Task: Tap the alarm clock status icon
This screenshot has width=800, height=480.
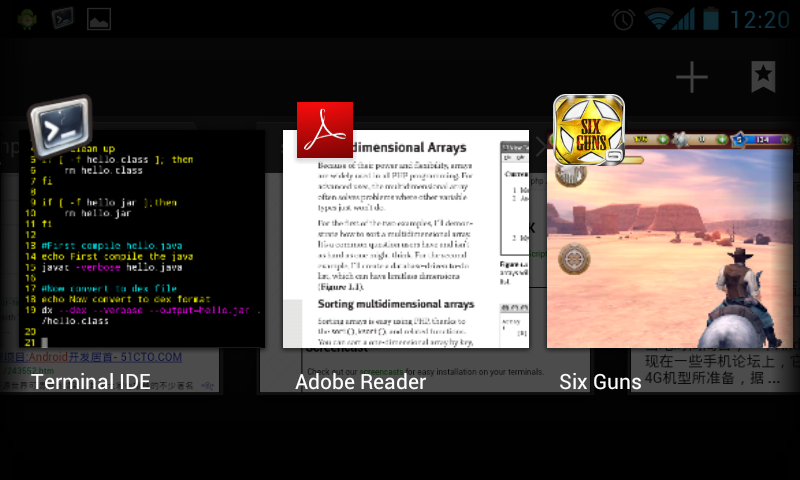Action: coord(623,20)
